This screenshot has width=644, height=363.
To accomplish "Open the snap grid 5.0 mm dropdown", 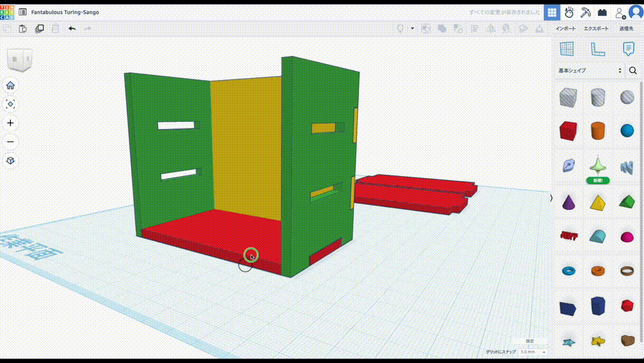I will 533,352.
